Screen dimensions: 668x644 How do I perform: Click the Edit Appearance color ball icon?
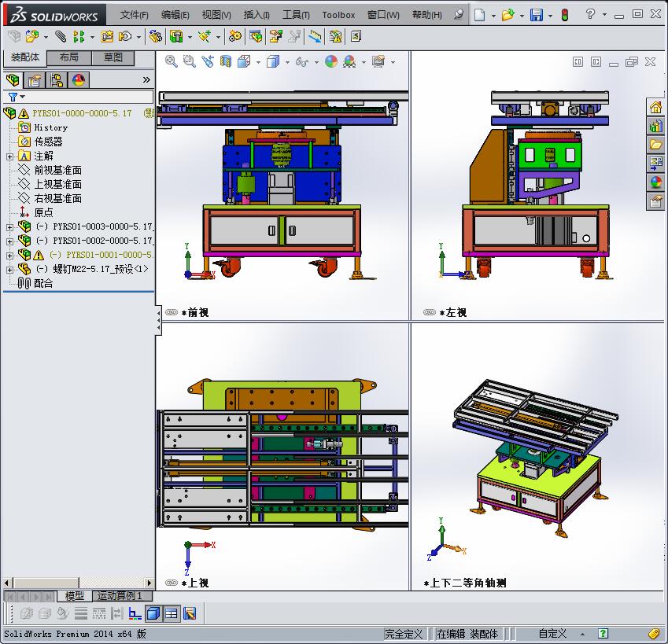click(331, 61)
